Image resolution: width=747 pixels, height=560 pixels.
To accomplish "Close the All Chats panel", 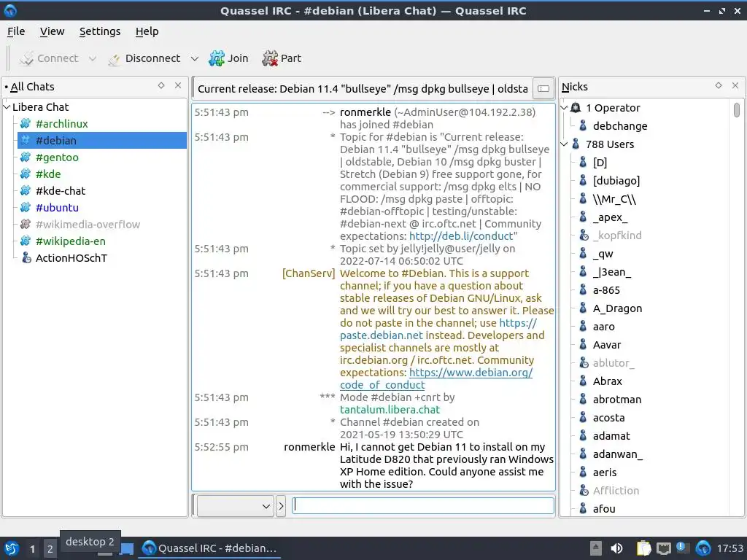I will coord(178,85).
